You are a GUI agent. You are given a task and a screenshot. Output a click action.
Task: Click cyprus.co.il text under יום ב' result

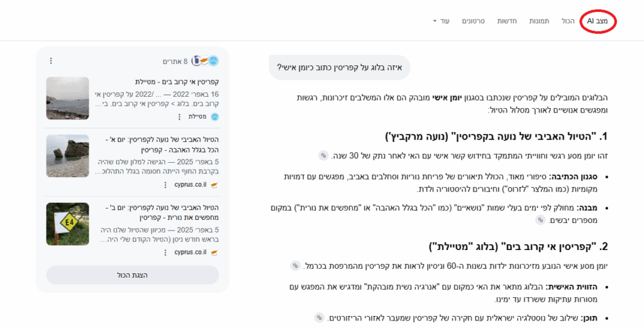(x=190, y=253)
